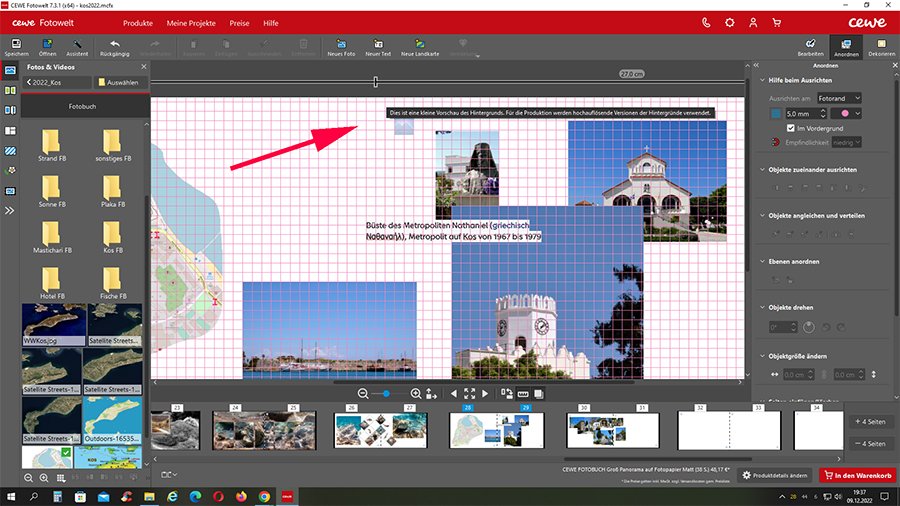Insert a map via Neue Landkarte

pyautogui.click(x=420, y=45)
